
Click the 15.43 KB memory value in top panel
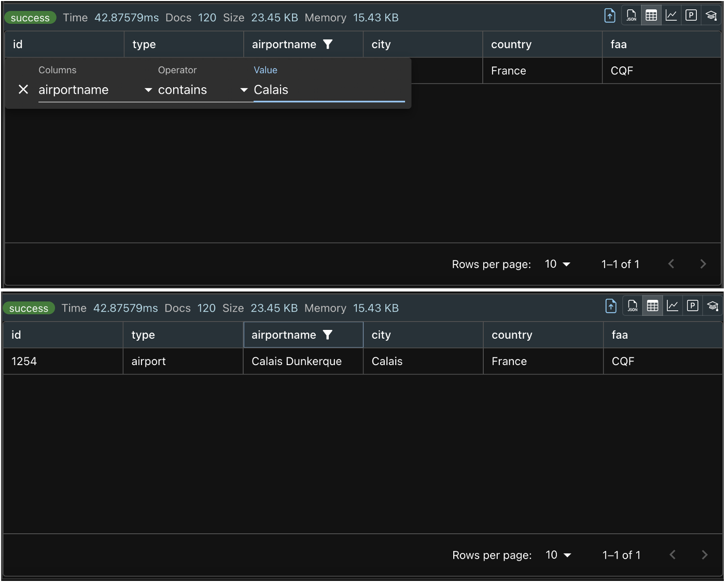pyautogui.click(x=376, y=18)
